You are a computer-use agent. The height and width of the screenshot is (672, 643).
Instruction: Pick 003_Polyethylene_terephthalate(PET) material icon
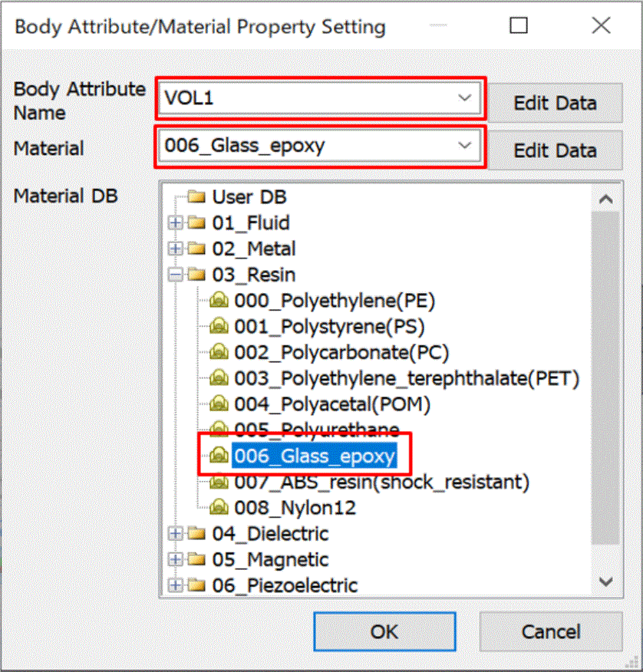point(219,378)
